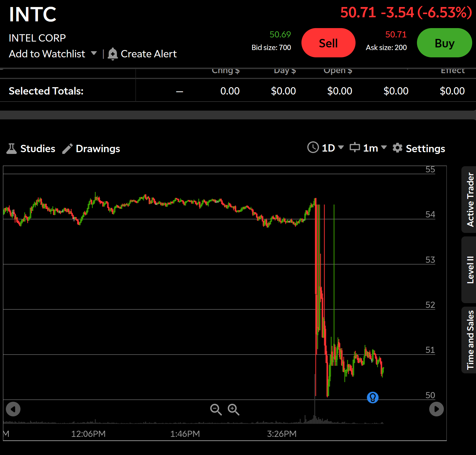Zoom out the chart with magnifier minus
Screen dimensions: 476x455
coord(216,409)
